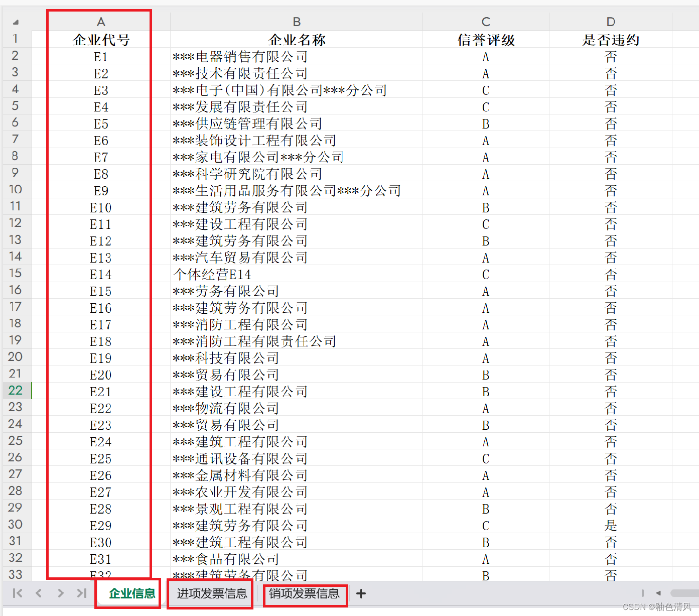Image resolution: width=699 pixels, height=616 pixels.
Task: Open the 销项发票信息 sheet tab
Action: tap(304, 593)
